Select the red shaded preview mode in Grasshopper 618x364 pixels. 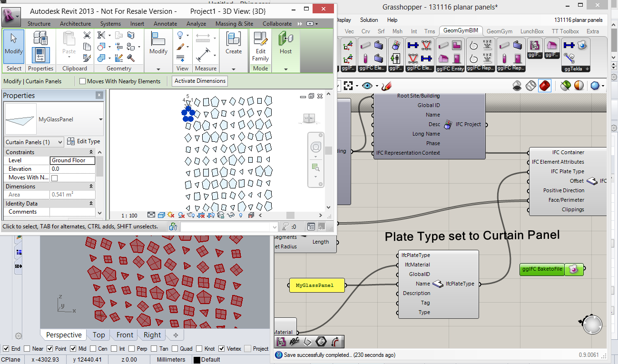[545, 86]
